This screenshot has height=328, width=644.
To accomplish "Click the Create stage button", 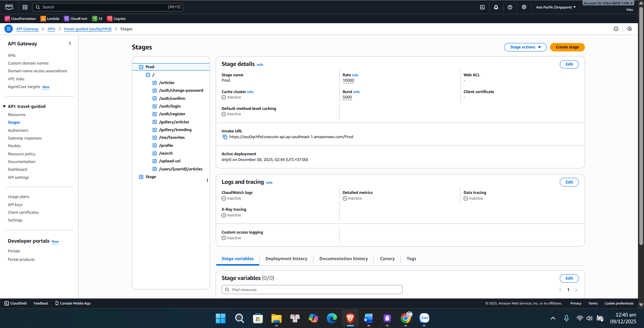I will [567, 47].
